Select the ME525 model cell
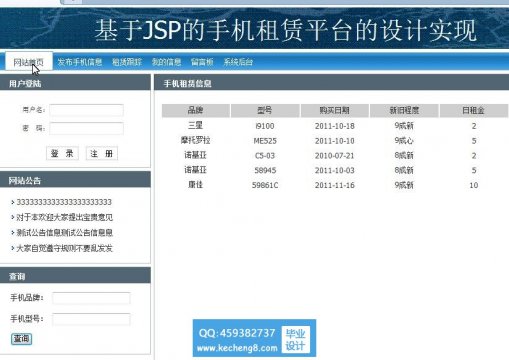509x360 pixels. coord(265,141)
